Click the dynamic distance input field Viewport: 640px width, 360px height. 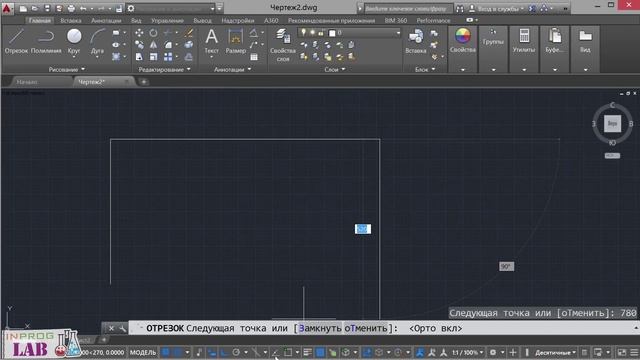click(363, 229)
